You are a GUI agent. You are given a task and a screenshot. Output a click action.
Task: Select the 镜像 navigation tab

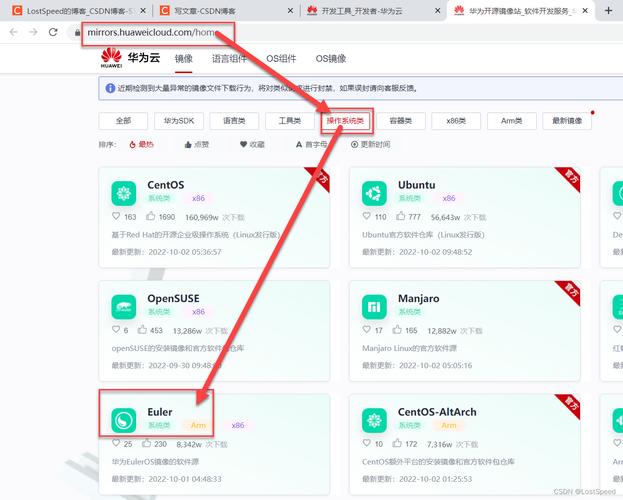coord(184,59)
